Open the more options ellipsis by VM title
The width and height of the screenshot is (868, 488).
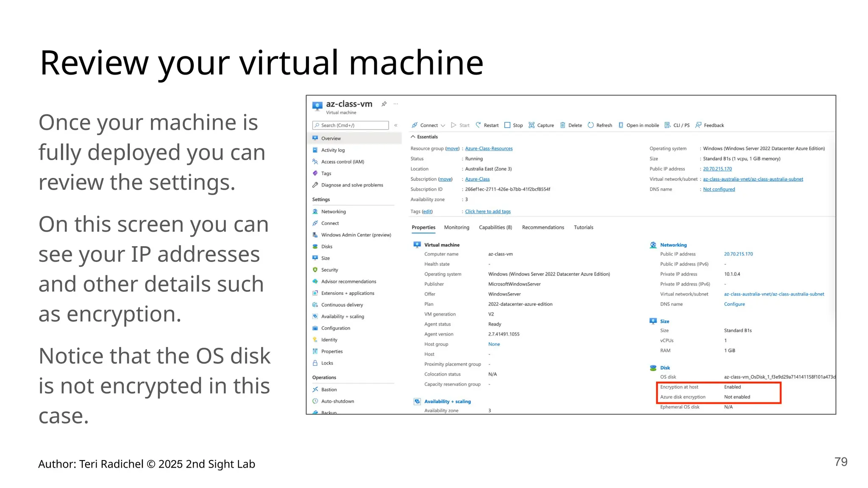coord(396,104)
